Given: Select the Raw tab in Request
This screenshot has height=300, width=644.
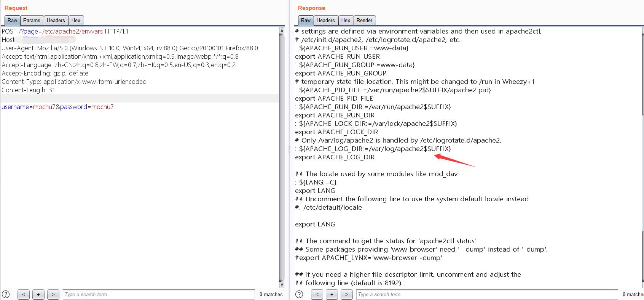Looking at the screenshot, I should [13, 20].
